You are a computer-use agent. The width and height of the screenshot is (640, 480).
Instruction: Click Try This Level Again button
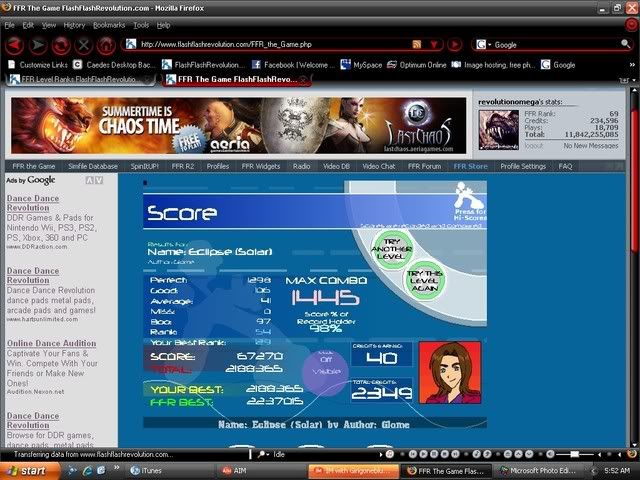pyautogui.click(x=424, y=280)
